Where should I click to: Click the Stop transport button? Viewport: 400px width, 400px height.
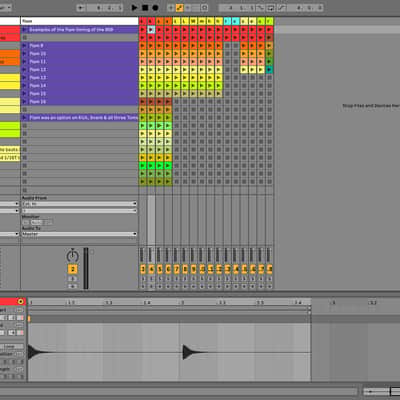coord(145,7)
